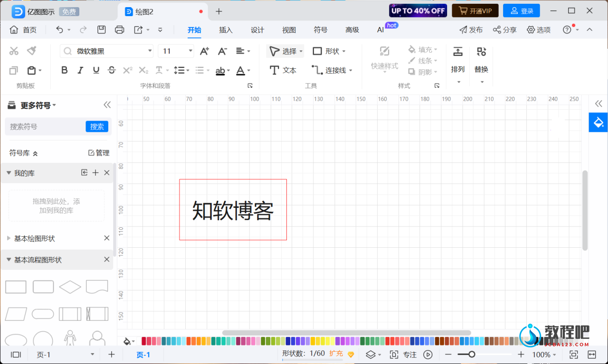Toggle Strikethrough formatting

click(112, 70)
